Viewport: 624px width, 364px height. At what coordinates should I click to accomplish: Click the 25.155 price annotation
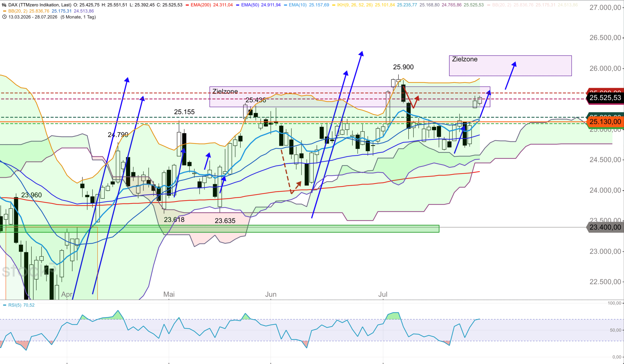184,112
